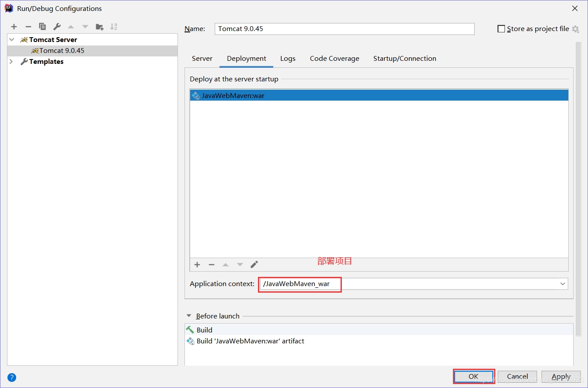Switch to the Server tab
Screen dimensions: 588x388
point(202,59)
